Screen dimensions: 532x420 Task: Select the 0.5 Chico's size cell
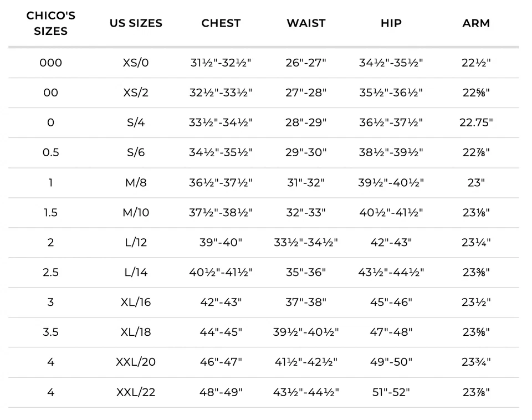click(x=50, y=152)
